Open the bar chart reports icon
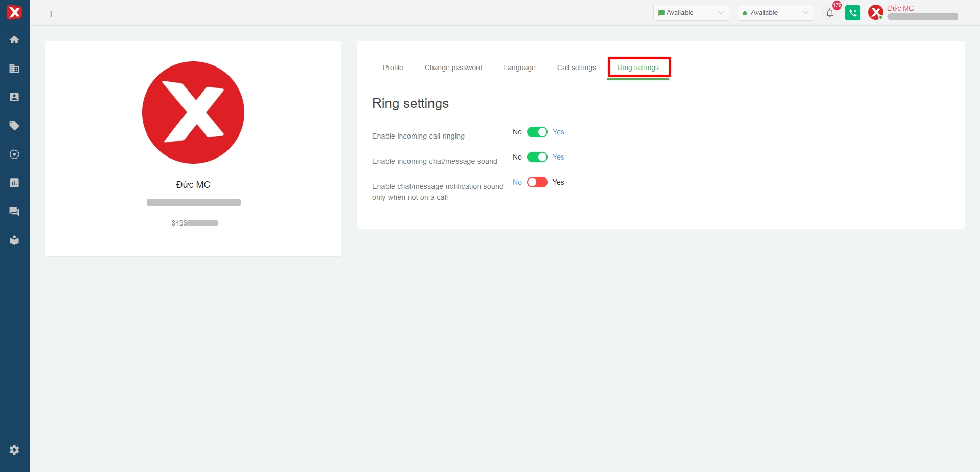This screenshot has width=980, height=472. (x=14, y=183)
